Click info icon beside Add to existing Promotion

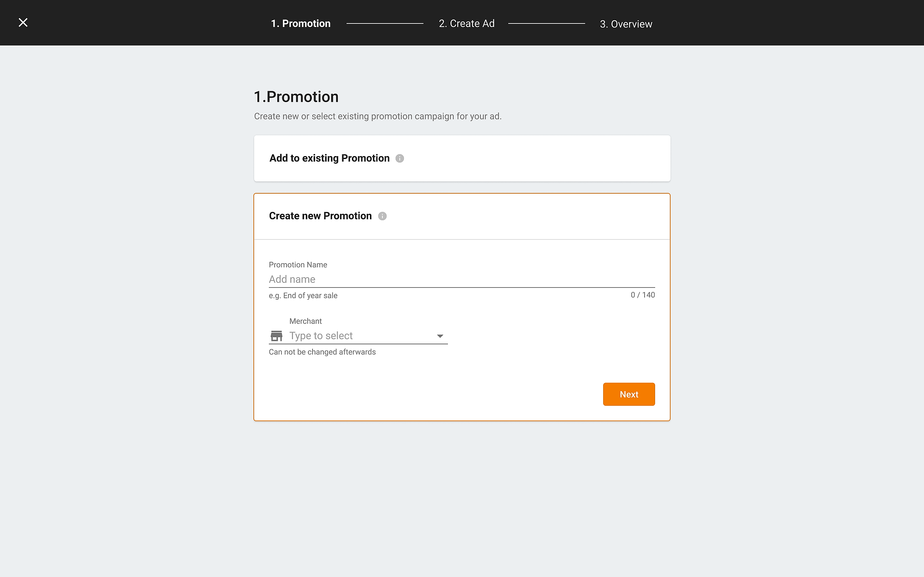point(400,158)
